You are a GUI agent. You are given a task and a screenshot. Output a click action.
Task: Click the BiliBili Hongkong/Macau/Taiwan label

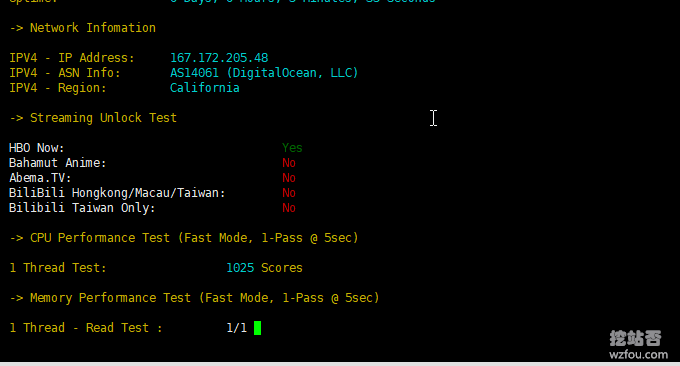(117, 193)
